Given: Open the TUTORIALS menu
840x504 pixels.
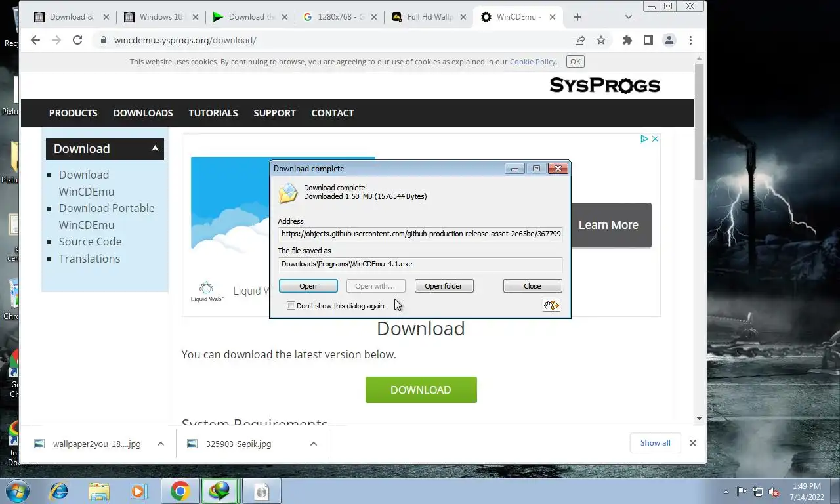Looking at the screenshot, I should 213,113.
